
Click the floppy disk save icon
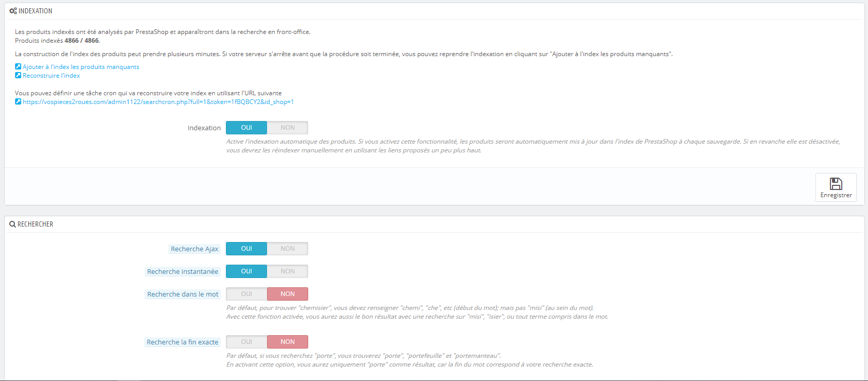(x=836, y=184)
